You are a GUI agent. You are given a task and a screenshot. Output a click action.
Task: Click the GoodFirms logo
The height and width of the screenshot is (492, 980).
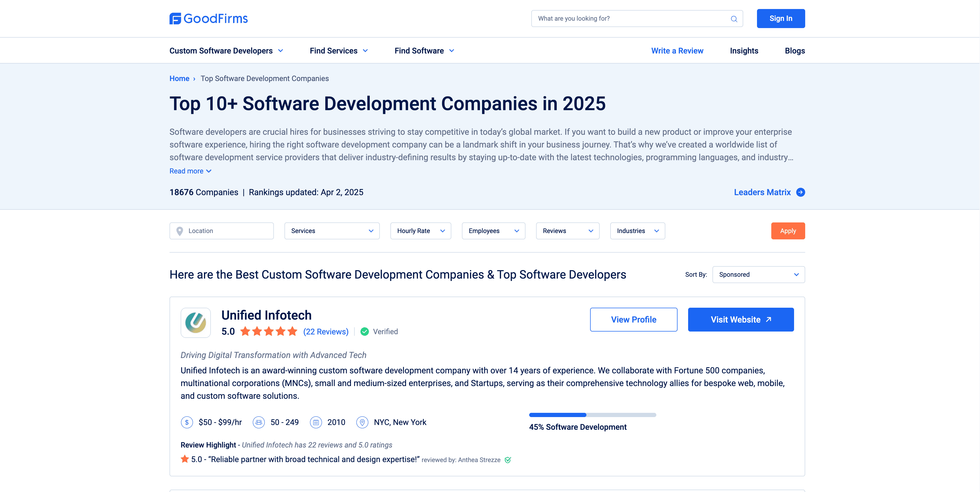tap(208, 18)
